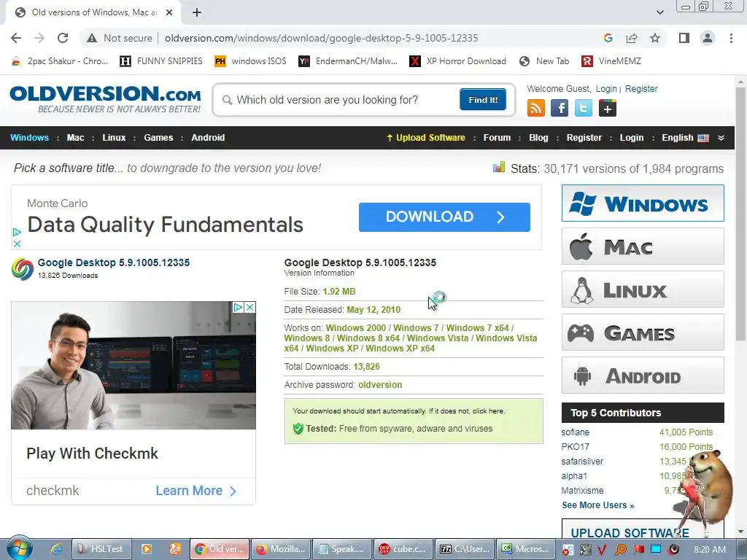Open the Forum link

pos(497,138)
